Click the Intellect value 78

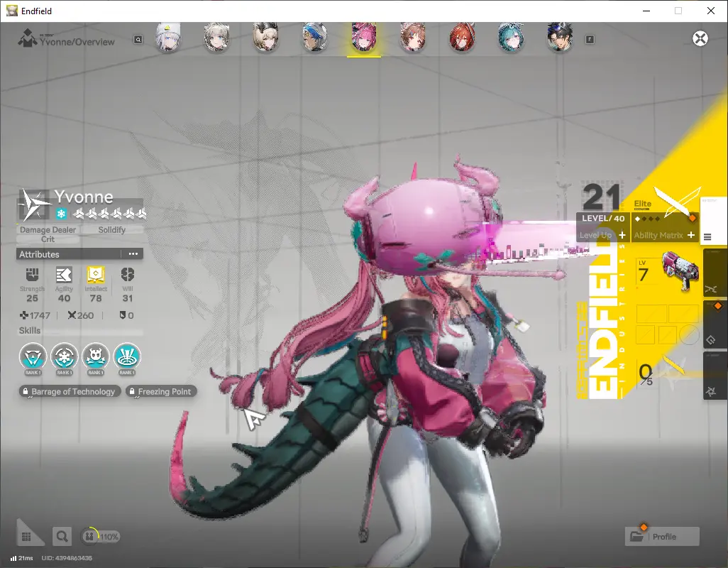[96, 298]
